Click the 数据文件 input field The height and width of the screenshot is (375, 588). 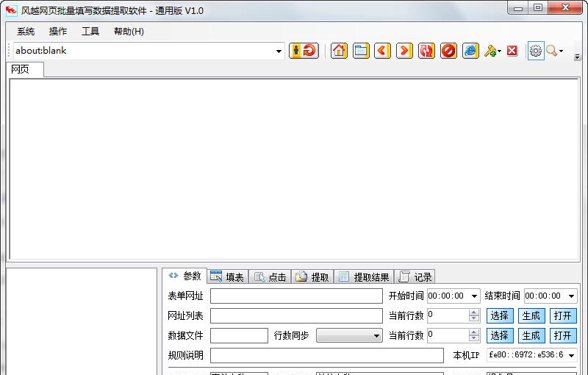[240, 335]
